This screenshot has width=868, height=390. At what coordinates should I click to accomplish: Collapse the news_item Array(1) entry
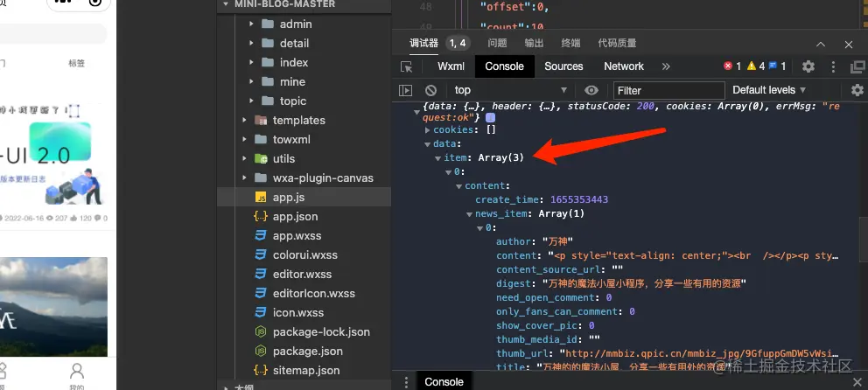click(x=469, y=214)
